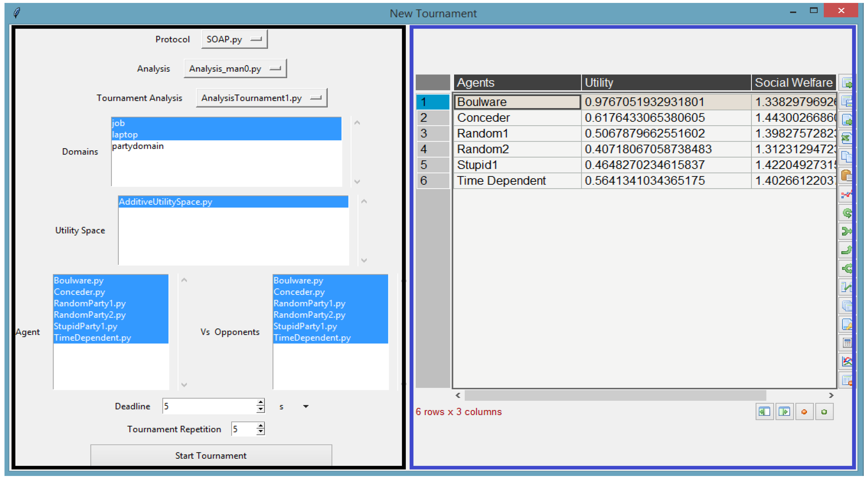
Task: Click the Excel export icon in side toolbar
Action: [x=846, y=138]
